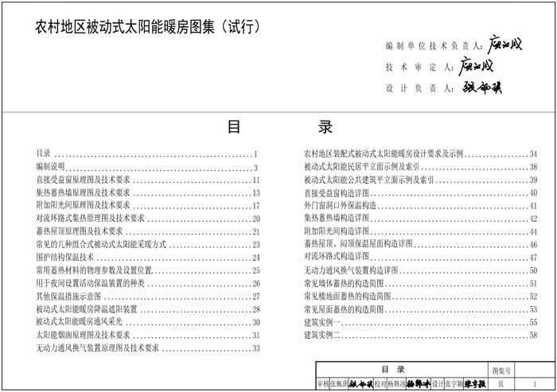Click 对流环路式集热原理图及技术要求 entry
The image size is (557, 392).
148,219
